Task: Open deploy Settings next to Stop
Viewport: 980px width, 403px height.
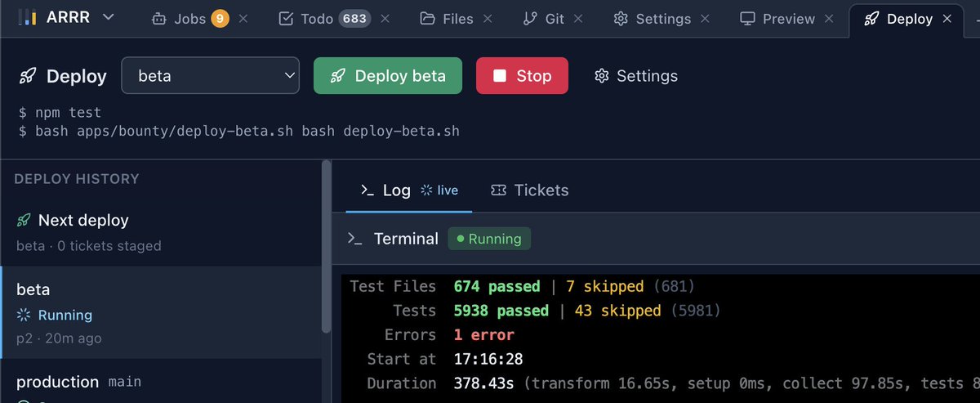Action: [636, 76]
